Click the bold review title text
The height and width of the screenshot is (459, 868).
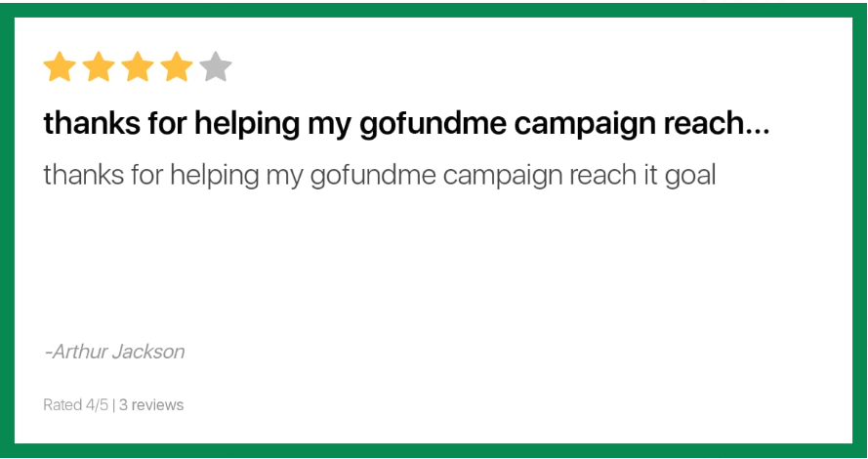pyautogui.click(x=405, y=124)
